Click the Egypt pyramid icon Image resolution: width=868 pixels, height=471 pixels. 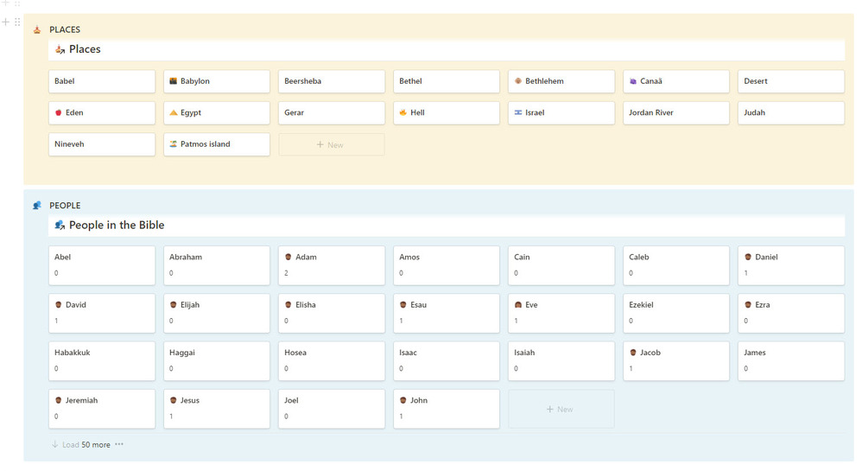174,112
